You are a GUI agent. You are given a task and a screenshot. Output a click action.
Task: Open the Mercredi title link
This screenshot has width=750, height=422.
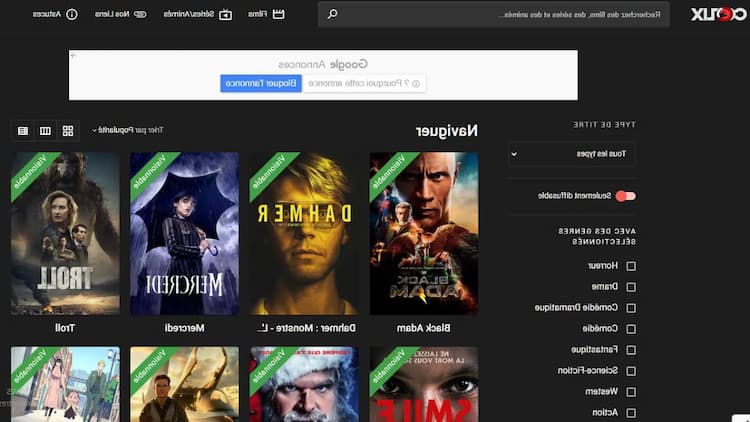click(x=185, y=328)
